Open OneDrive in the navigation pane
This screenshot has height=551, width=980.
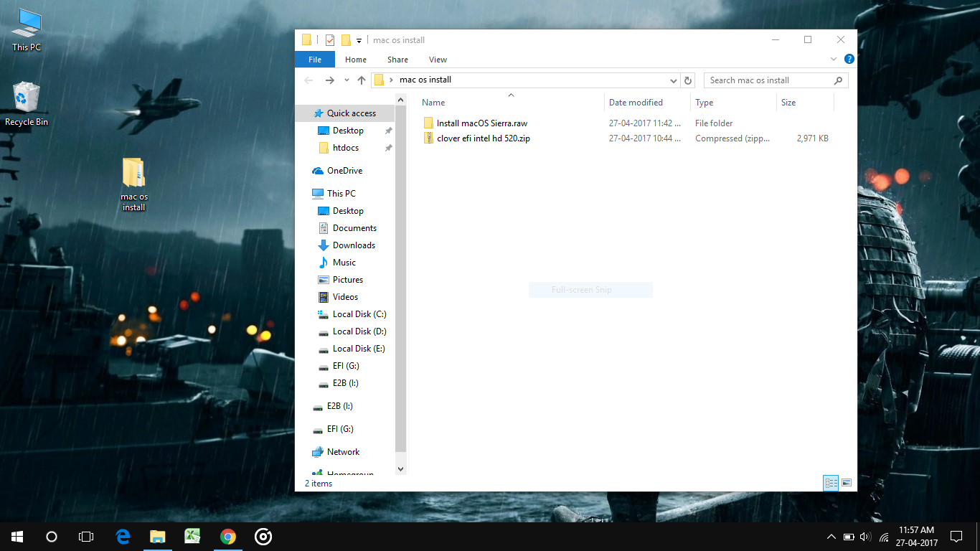point(344,171)
